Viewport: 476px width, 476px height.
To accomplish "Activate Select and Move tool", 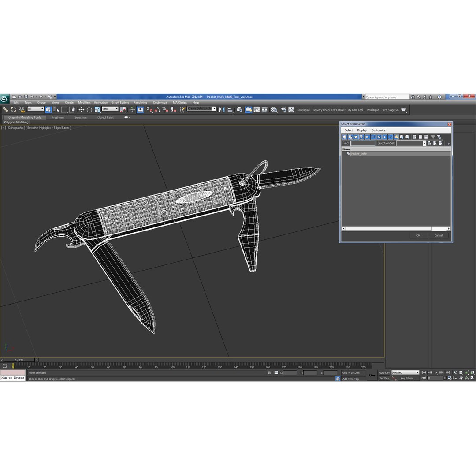I will click(x=82, y=110).
